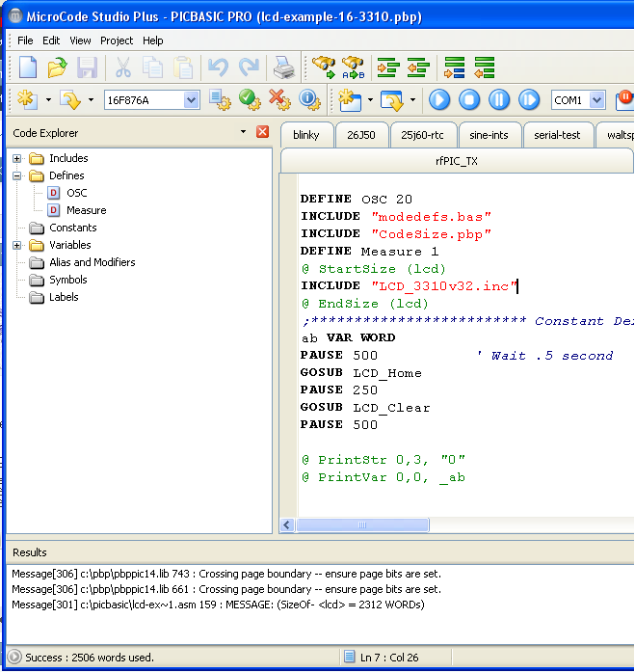Click the New file icon
Screen dimensions: 635x672
pos(28,67)
